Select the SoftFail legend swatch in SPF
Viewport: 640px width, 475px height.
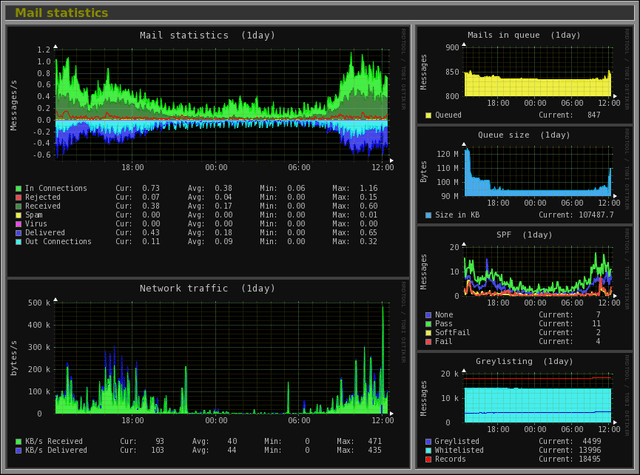point(429,332)
